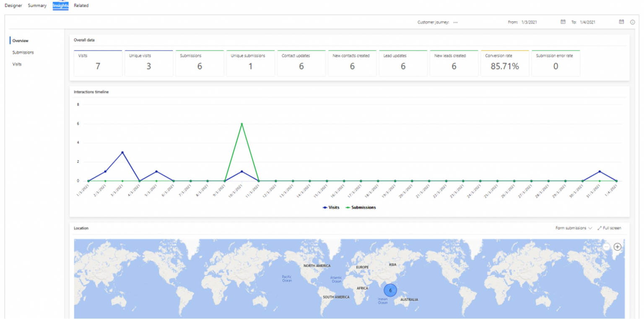Expand the Form submissions dropdown
The width and height of the screenshot is (644, 319).
click(574, 228)
